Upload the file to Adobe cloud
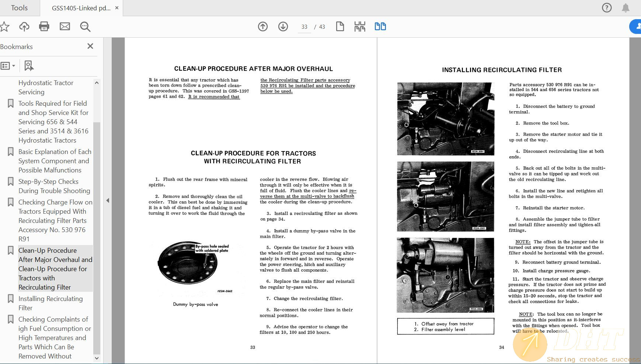 click(24, 27)
